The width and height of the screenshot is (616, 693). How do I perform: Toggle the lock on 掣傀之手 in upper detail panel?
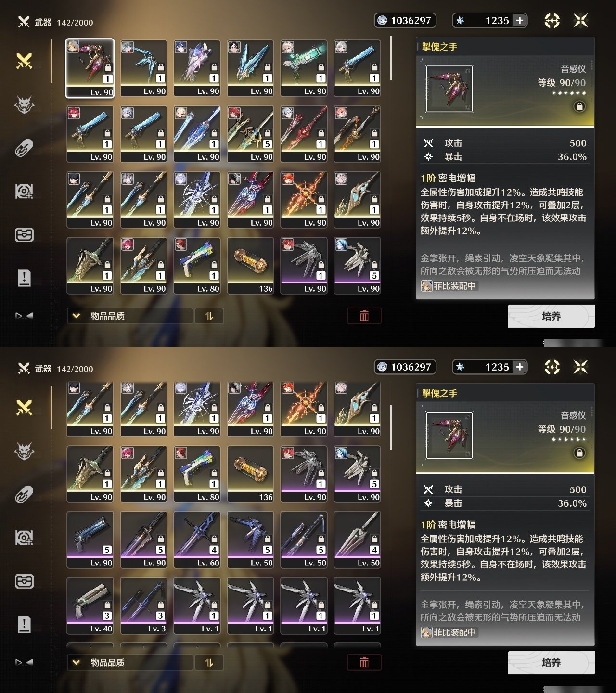click(x=579, y=106)
